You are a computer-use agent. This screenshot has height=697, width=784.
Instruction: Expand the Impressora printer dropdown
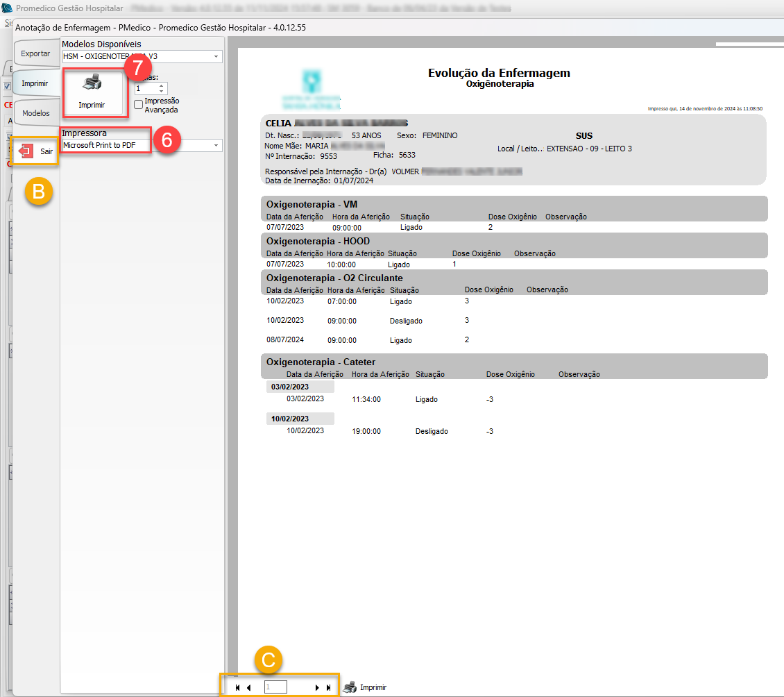(x=216, y=146)
